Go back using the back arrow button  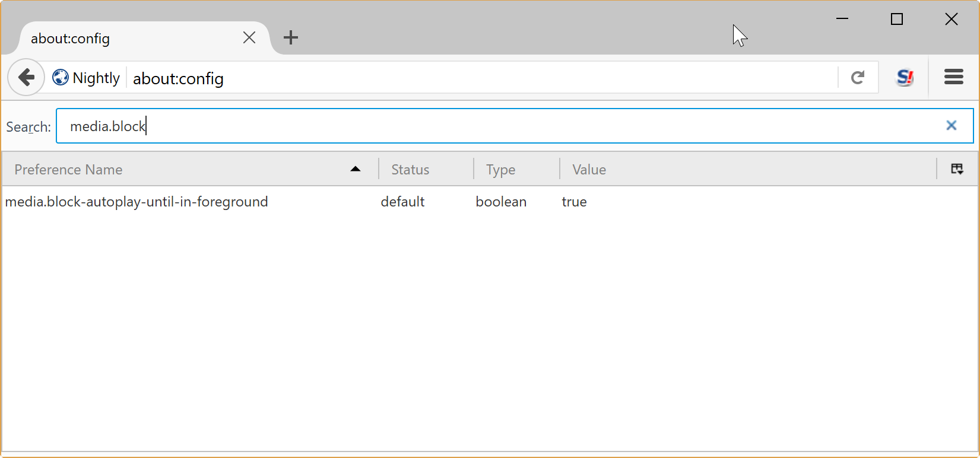pyautogui.click(x=26, y=77)
